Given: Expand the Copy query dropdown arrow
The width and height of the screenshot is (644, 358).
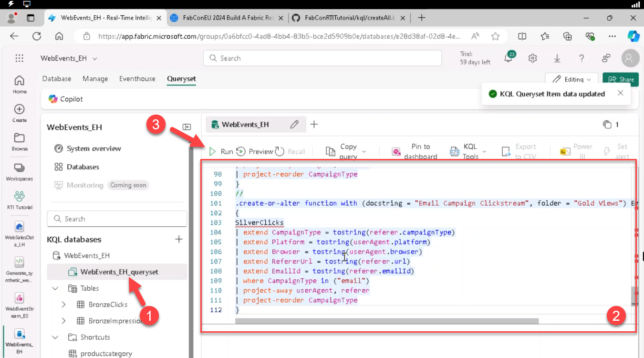Looking at the screenshot, I should 364,152.
